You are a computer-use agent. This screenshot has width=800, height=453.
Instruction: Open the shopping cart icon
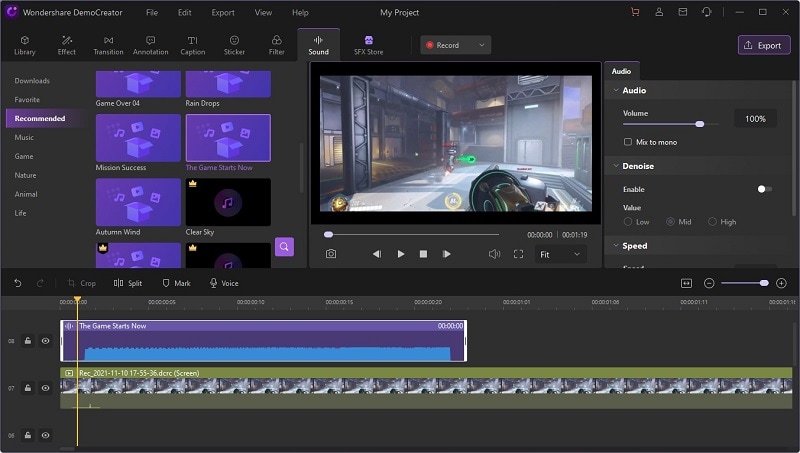point(635,12)
